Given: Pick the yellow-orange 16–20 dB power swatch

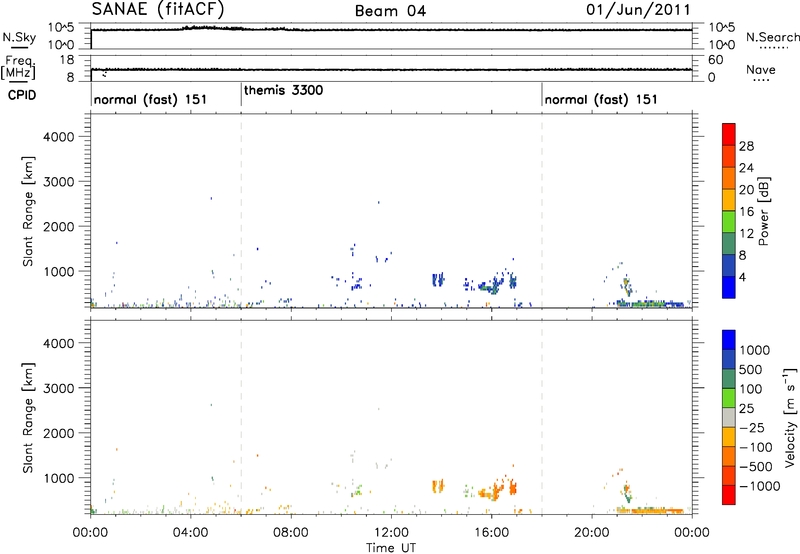Looking at the screenshot, I should click(x=729, y=199).
